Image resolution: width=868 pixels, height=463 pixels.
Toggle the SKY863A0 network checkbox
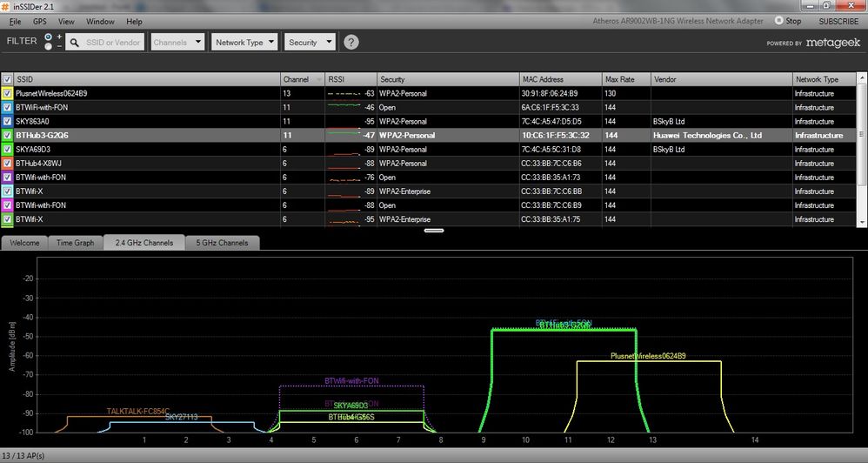(7, 121)
